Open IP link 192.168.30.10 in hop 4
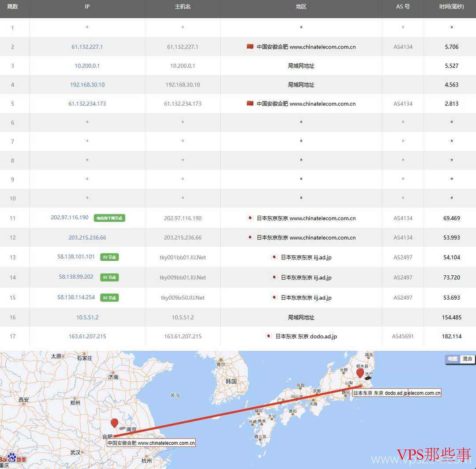476x469 pixels. coord(87,85)
